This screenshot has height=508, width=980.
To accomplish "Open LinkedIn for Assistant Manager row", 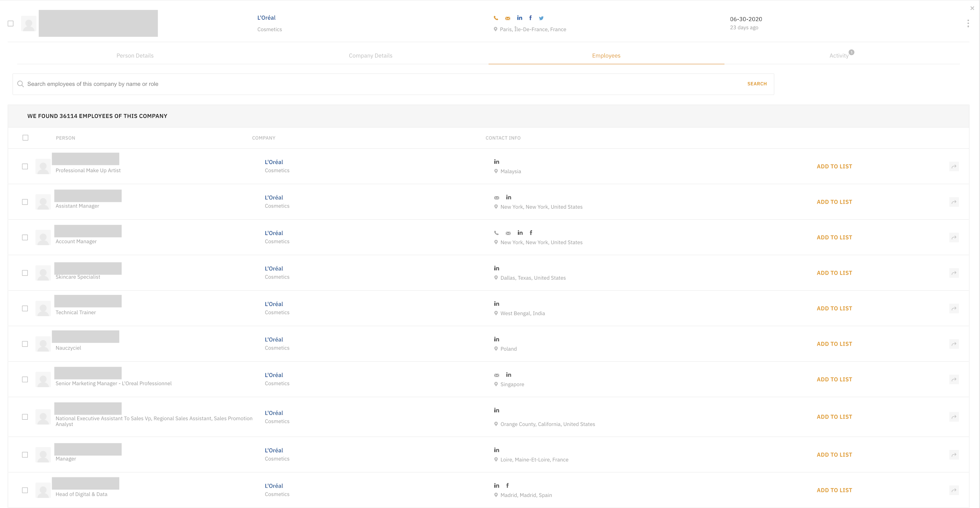I will click(509, 197).
